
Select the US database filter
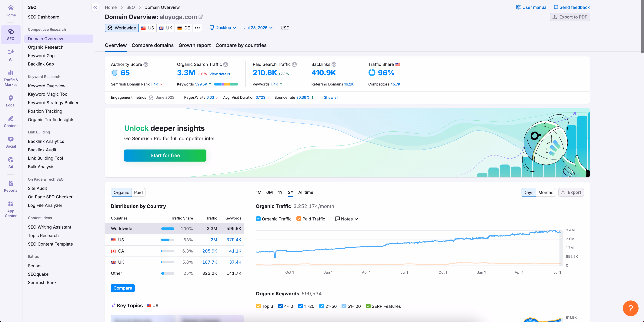pyautogui.click(x=148, y=28)
